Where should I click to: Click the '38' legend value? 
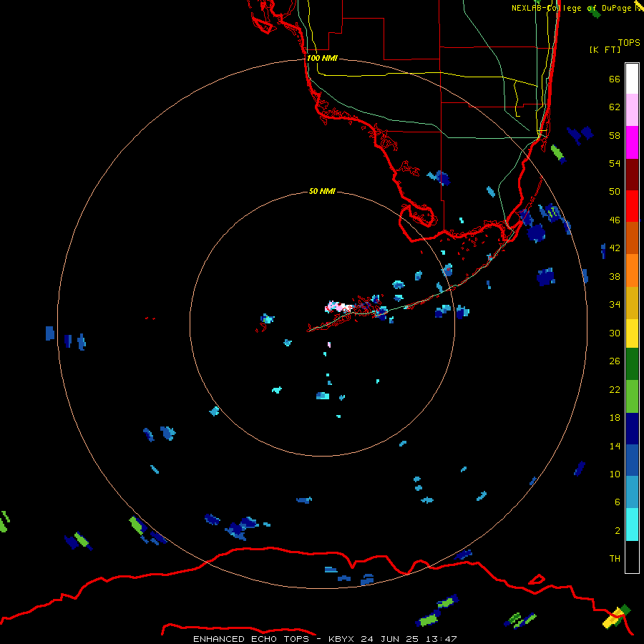point(615,276)
